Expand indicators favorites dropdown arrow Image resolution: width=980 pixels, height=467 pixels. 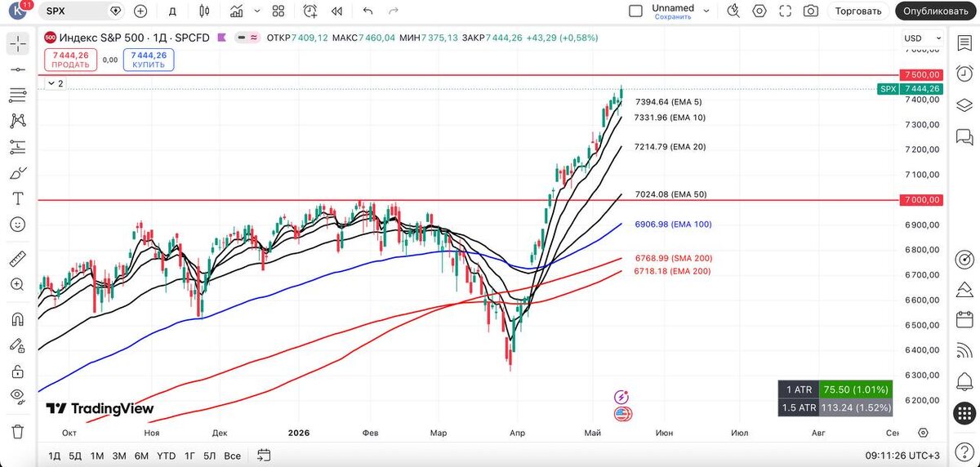click(256, 11)
